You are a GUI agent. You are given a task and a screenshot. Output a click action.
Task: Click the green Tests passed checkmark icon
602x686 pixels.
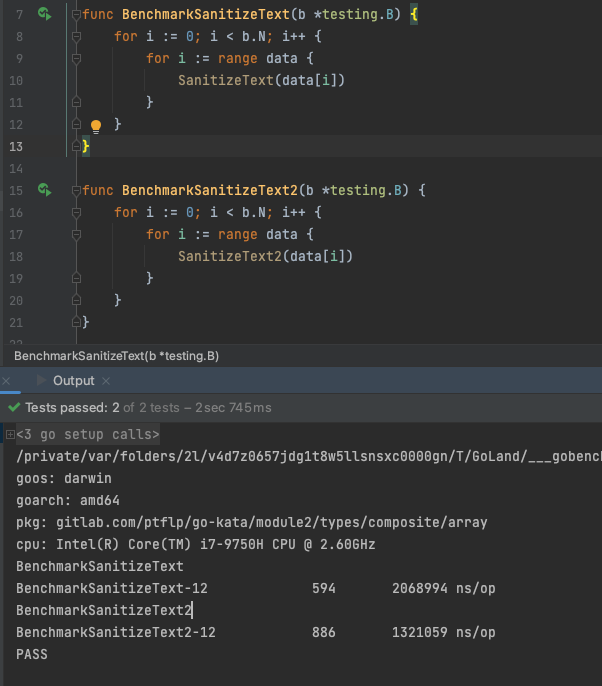[x=13, y=408]
